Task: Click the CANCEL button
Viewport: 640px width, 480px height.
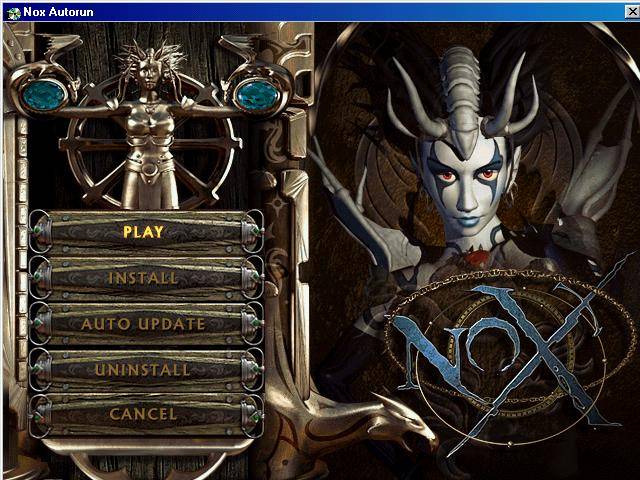Action: pos(146,415)
